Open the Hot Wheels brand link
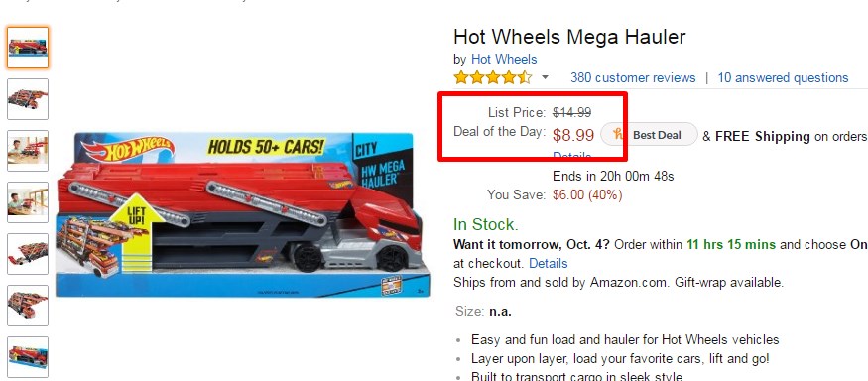The height and width of the screenshot is (381, 868). click(x=504, y=59)
